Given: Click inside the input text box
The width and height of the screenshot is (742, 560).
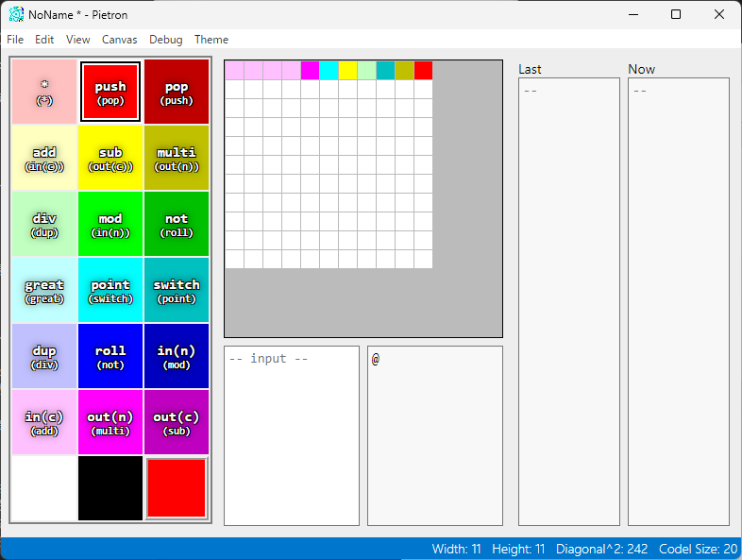Looking at the screenshot, I should tap(292, 435).
